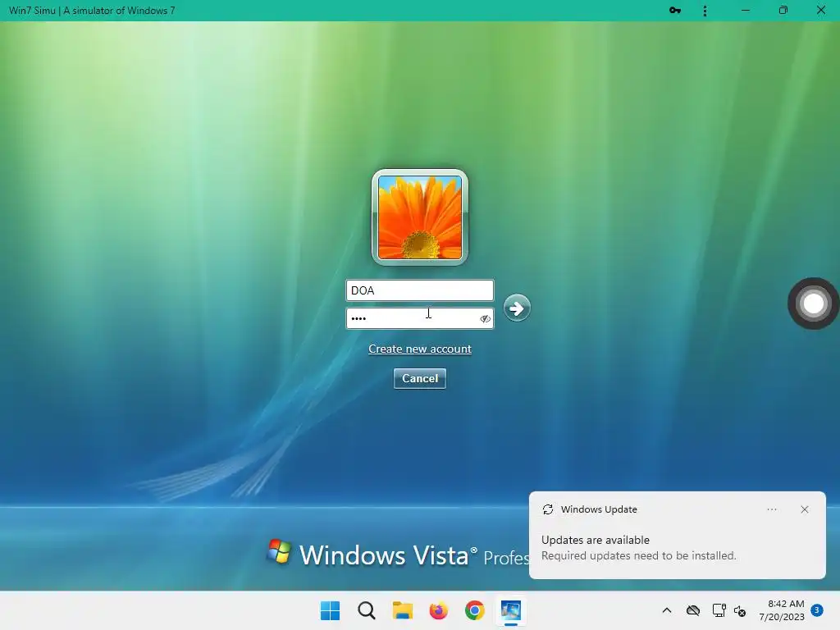This screenshot has width=840, height=630.
Task: Open Windows Update notification options ellipsis
Action: point(772,509)
